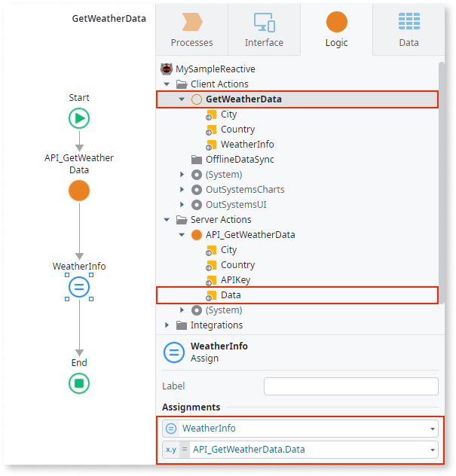
Task: Select the End node in the flow
Action: tap(79, 383)
